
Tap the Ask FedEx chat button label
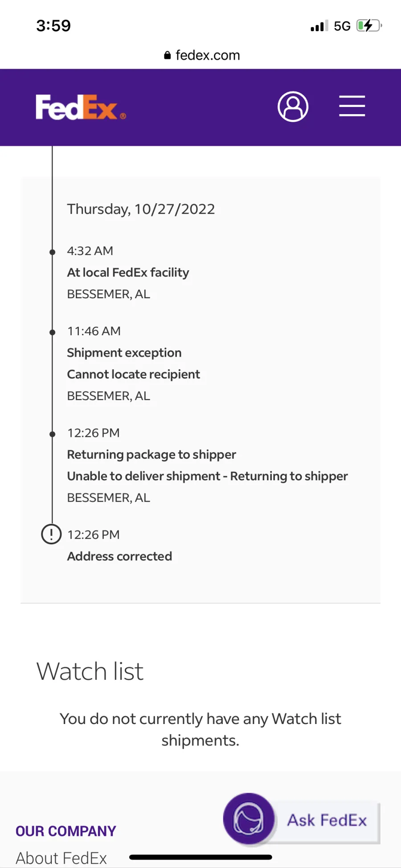pos(327,820)
